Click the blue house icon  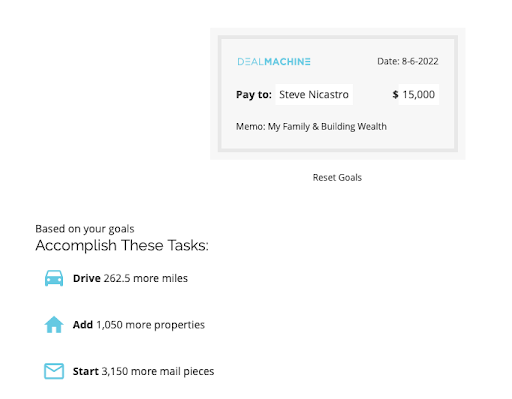click(54, 324)
